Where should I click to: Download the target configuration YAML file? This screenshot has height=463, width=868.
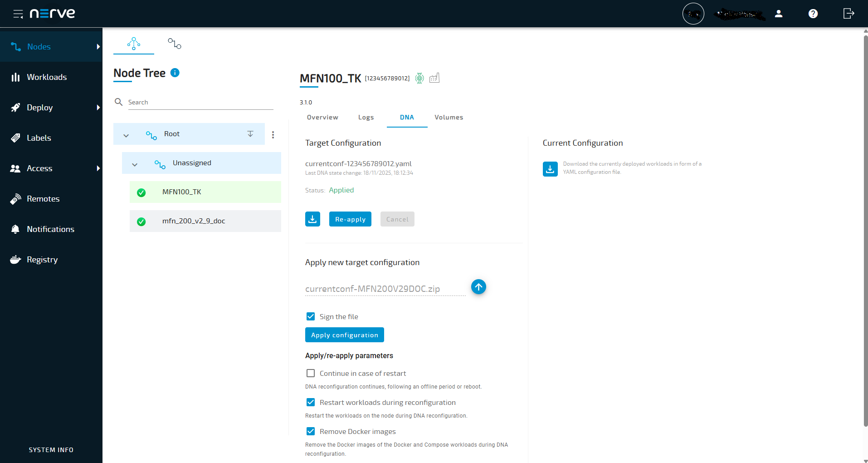point(312,219)
